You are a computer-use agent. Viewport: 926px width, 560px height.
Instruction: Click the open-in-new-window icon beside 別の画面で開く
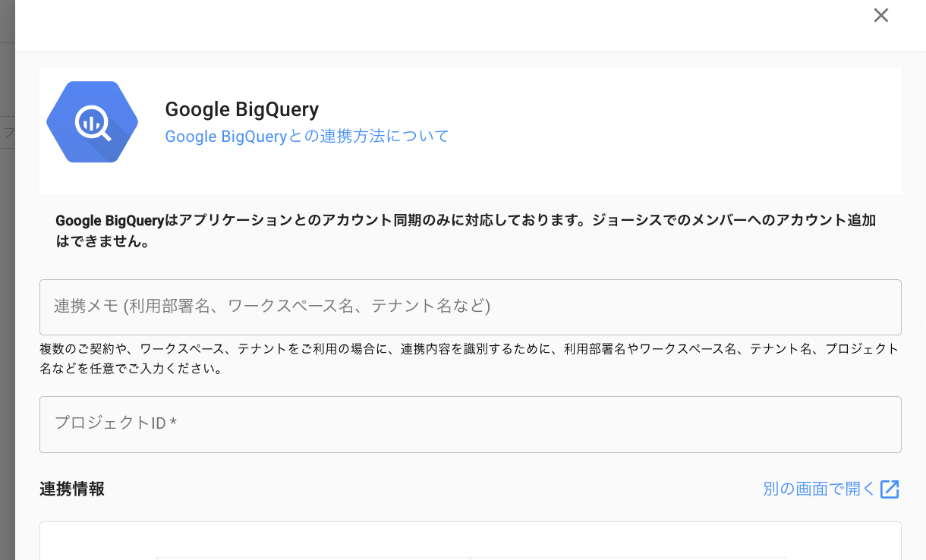(x=890, y=489)
